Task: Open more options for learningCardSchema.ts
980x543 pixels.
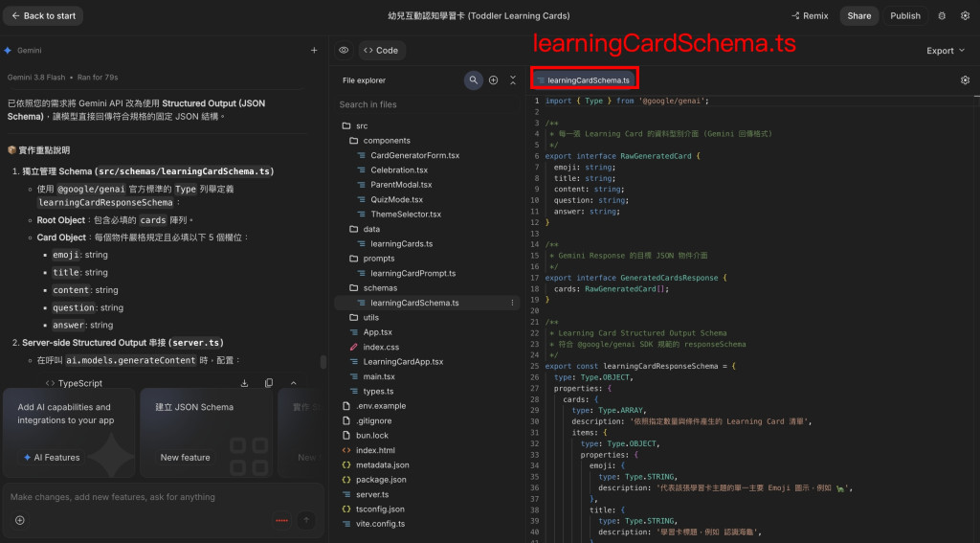Action: [x=512, y=303]
